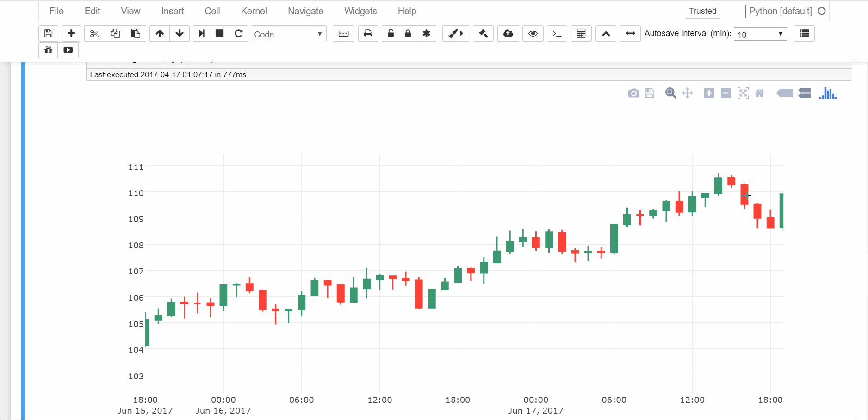
Task: Move selected cell up arrow
Action: (160, 33)
